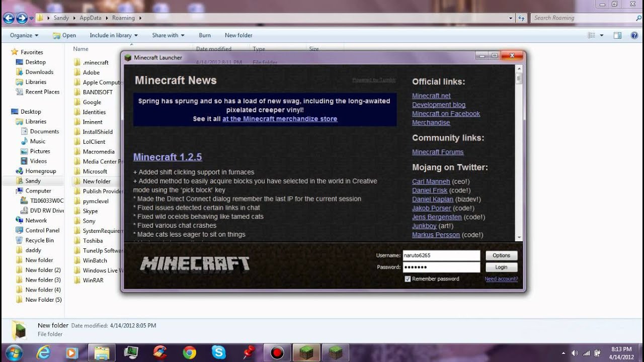Open the Share with dropdown

168,35
